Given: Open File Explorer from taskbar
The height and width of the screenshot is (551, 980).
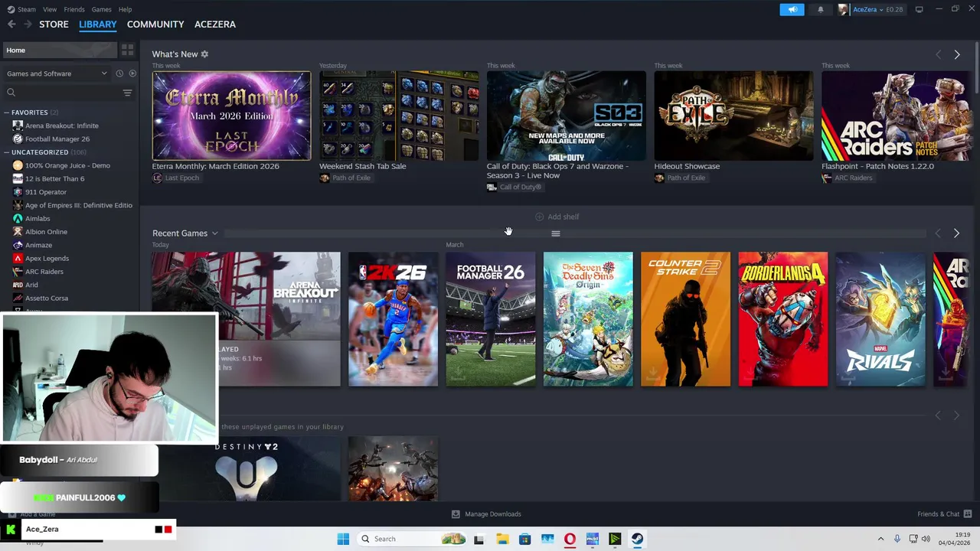Looking at the screenshot, I should 502,539.
